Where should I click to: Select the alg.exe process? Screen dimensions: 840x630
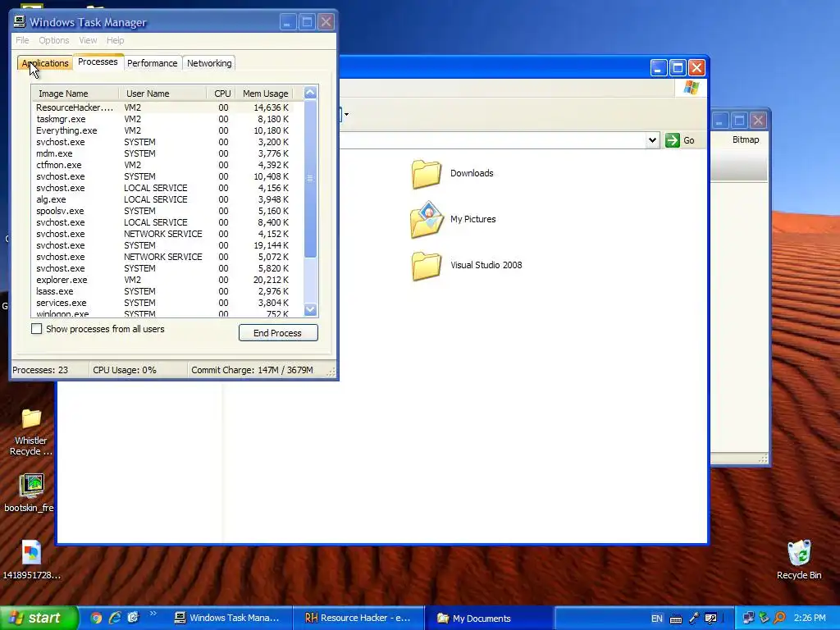pyautogui.click(x=163, y=199)
